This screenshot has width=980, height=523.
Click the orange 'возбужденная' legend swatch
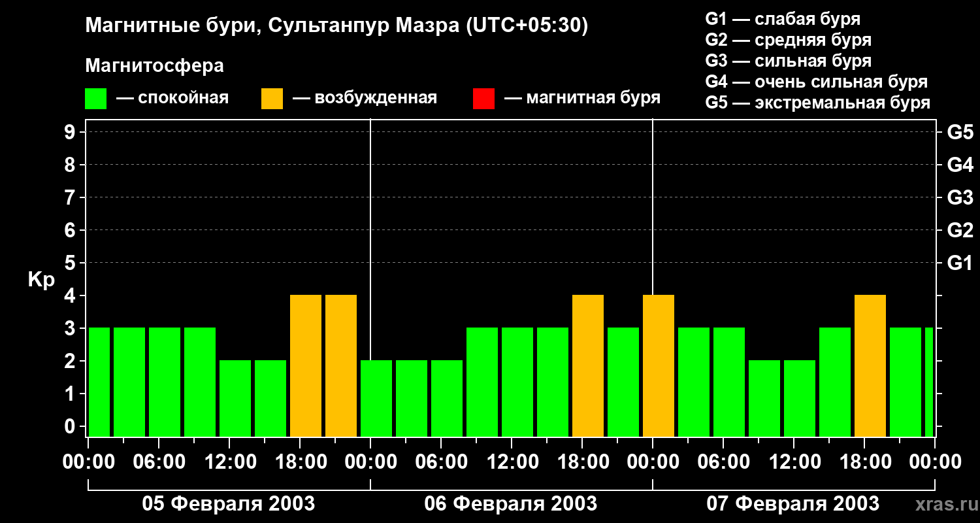(x=272, y=99)
